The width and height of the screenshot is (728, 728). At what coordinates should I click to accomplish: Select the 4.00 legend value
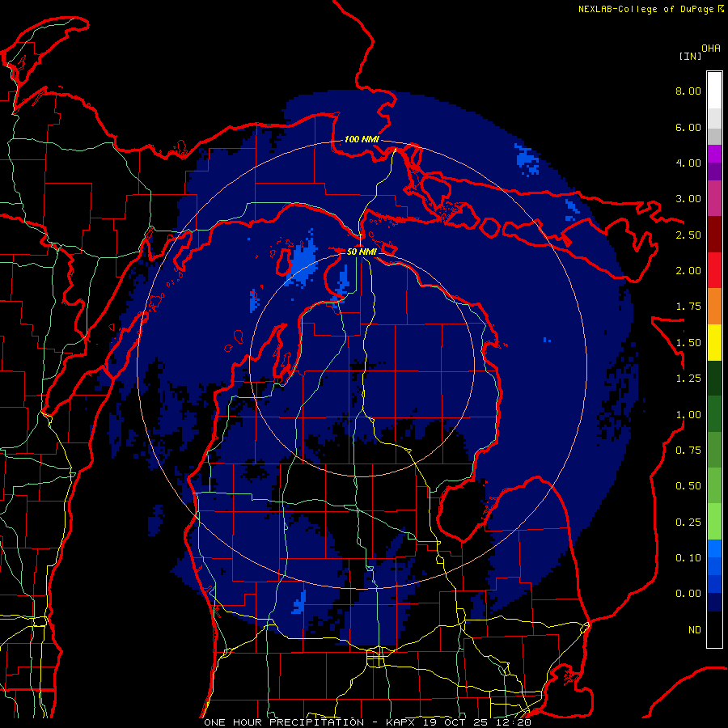tap(688, 163)
